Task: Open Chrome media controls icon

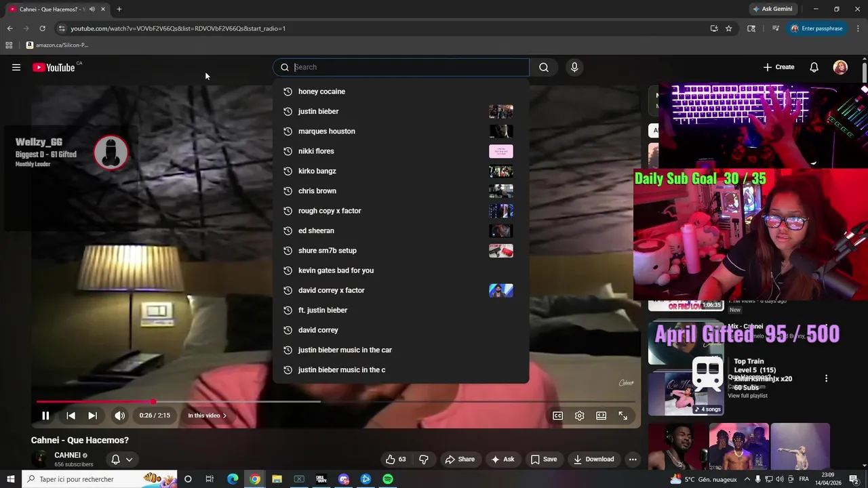Action: point(776,28)
